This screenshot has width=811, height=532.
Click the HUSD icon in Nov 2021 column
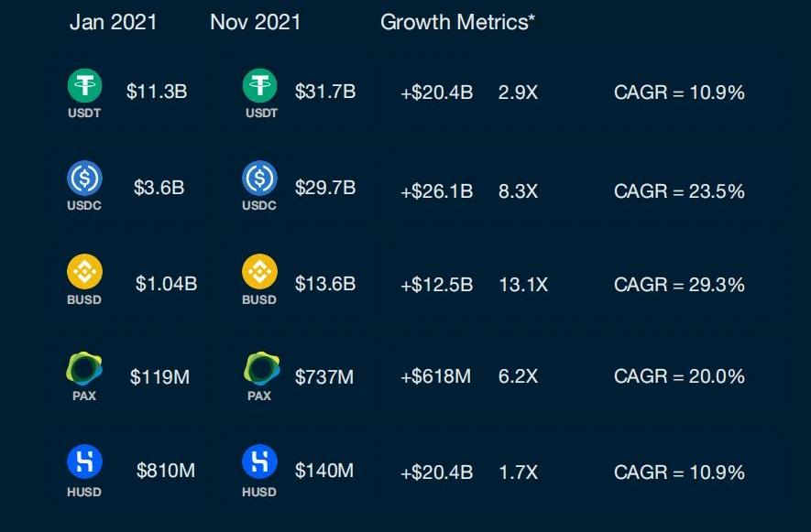pos(259,461)
